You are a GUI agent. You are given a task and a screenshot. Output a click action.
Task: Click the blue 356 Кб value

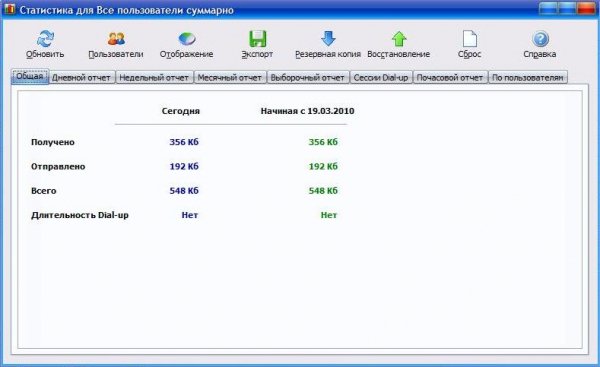184,142
